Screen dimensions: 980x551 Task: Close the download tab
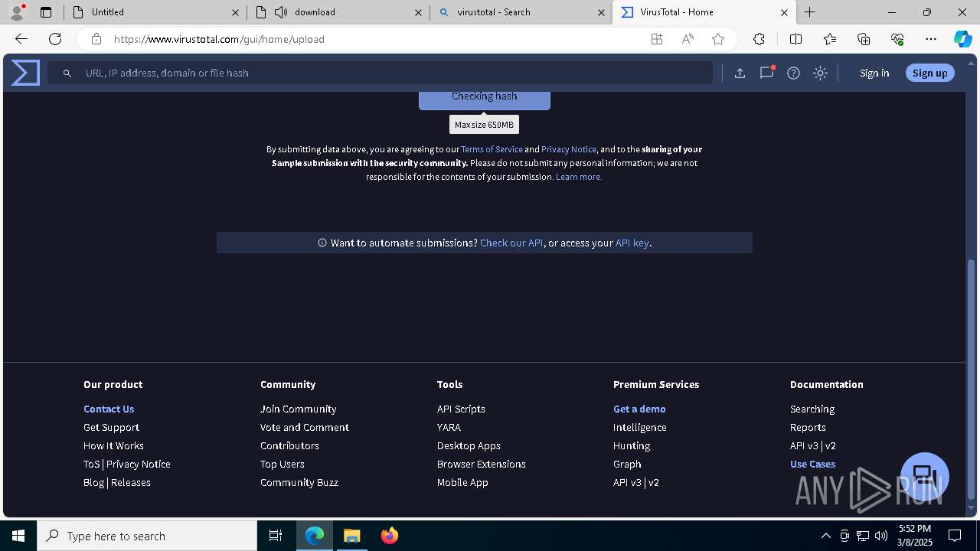pyautogui.click(x=418, y=12)
